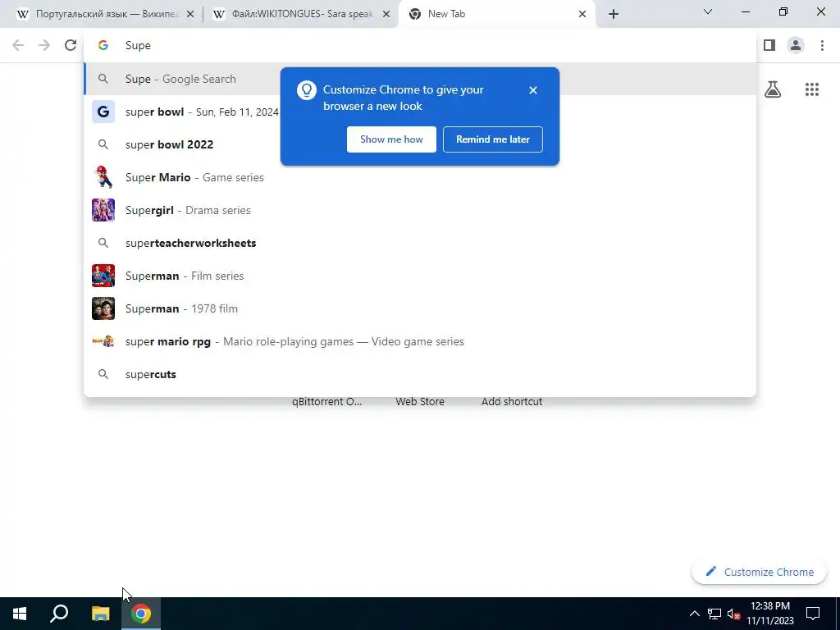Open taskbar search magnifier

[59, 614]
